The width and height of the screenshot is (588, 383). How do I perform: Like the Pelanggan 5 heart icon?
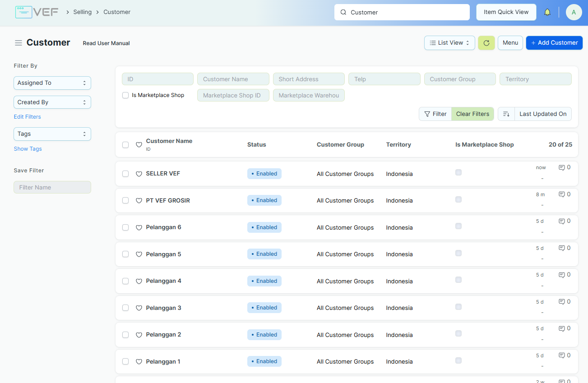139,254
